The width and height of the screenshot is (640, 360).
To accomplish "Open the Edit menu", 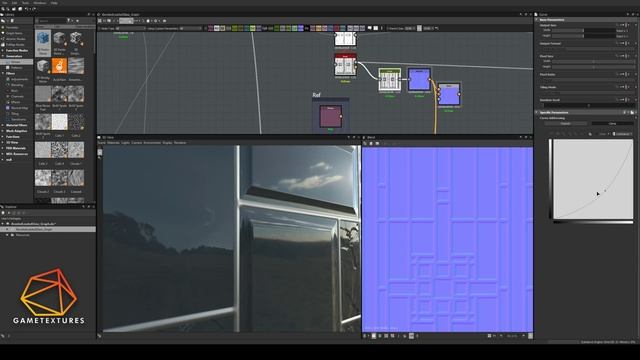I will click(14, 3).
